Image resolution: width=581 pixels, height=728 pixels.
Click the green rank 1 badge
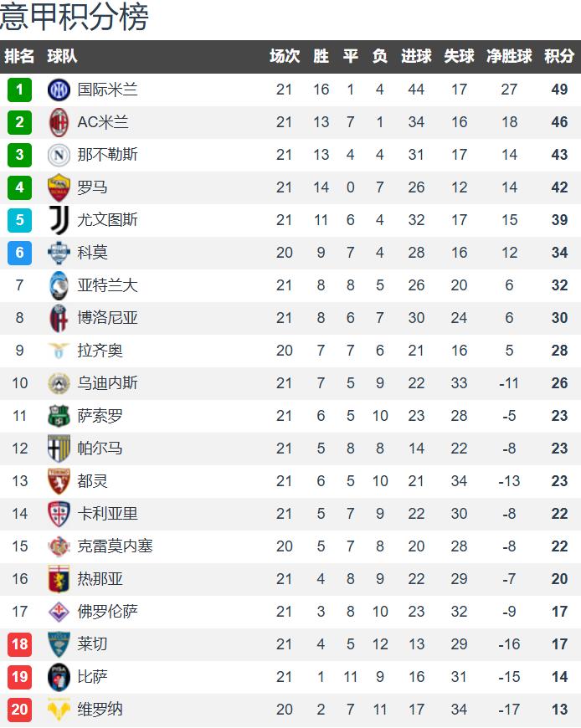click(x=20, y=90)
